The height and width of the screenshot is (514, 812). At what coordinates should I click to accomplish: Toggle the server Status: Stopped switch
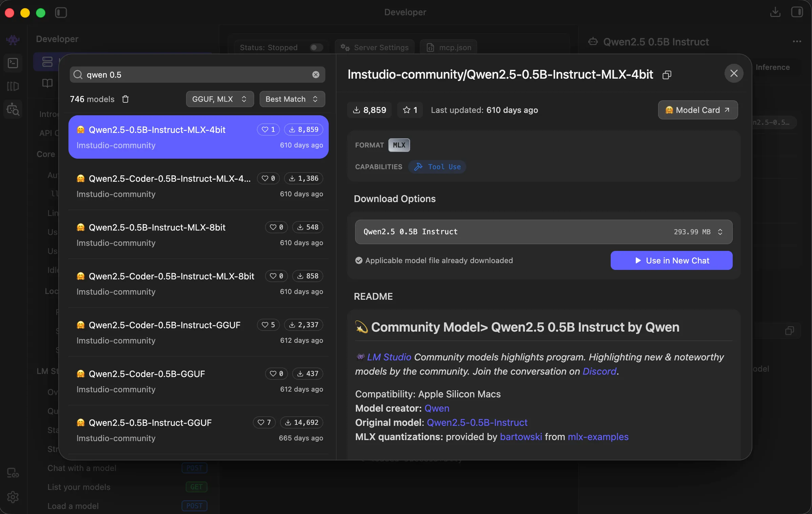[x=316, y=47]
